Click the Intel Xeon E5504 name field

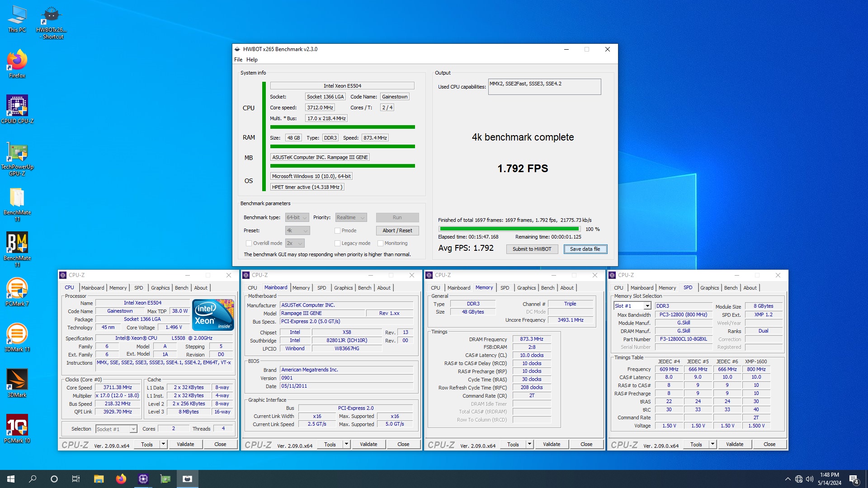point(342,86)
